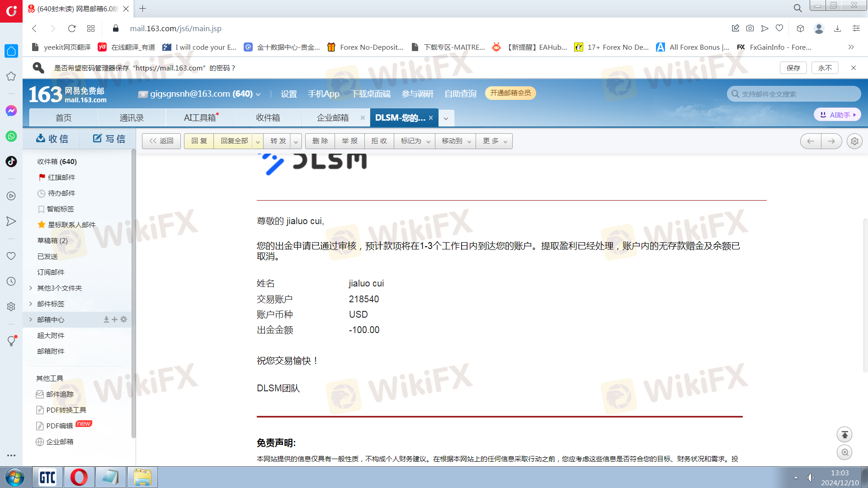This screenshot has width=868, height=488.
Task: Open Messenger in the Opera sidebar
Action: pyautogui.click(x=11, y=111)
